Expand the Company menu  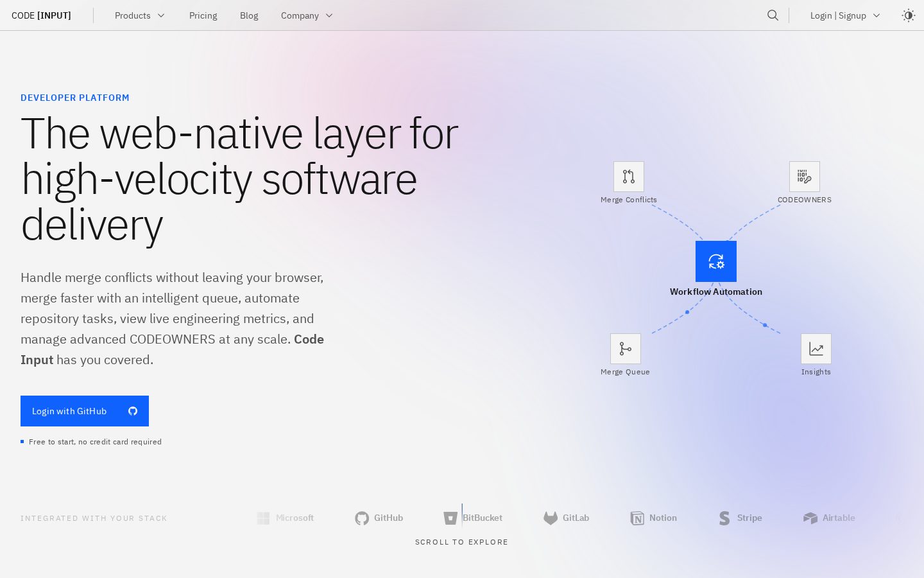(307, 15)
